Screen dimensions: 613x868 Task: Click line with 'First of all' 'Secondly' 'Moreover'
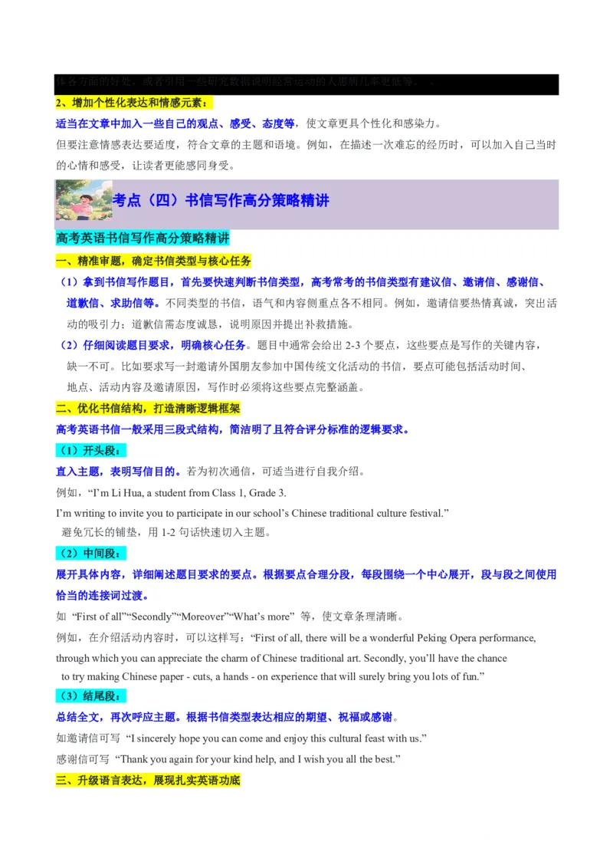(x=232, y=616)
